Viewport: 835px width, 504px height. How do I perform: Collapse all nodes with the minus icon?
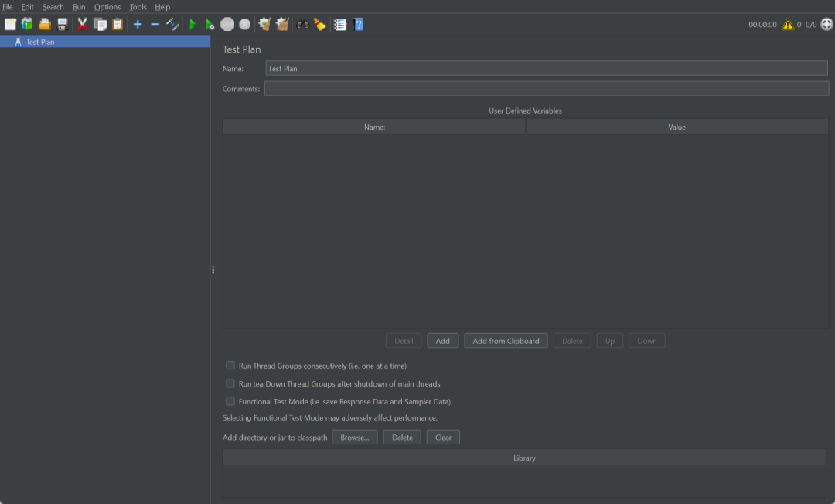(155, 25)
